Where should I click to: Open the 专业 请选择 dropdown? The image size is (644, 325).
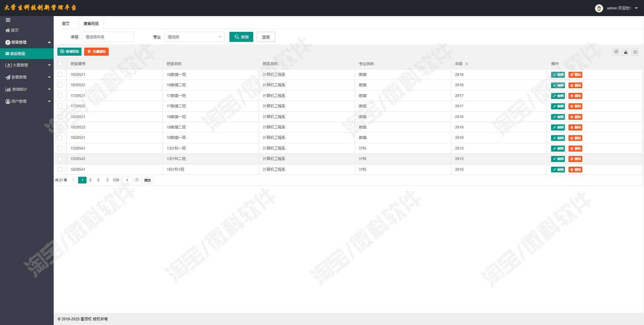tap(195, 37)
